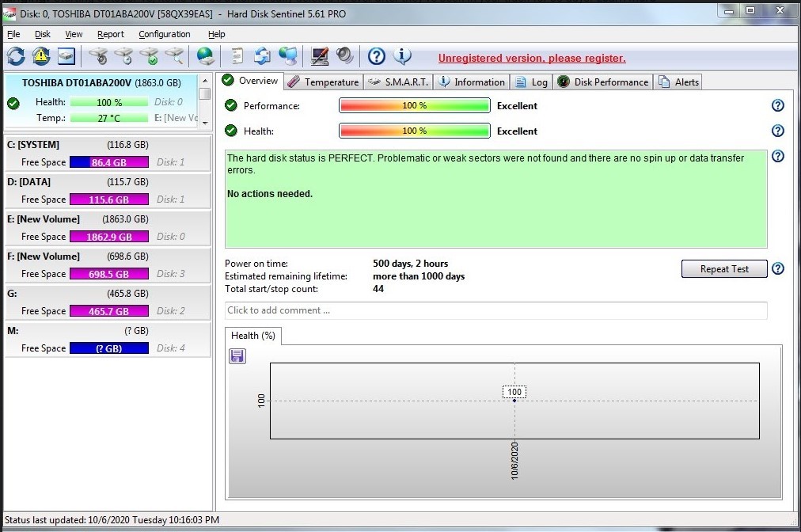Click help icon next to Repeat Test
Image resolution: width=801 pixels, height=532 pixels.
(777, 268)
